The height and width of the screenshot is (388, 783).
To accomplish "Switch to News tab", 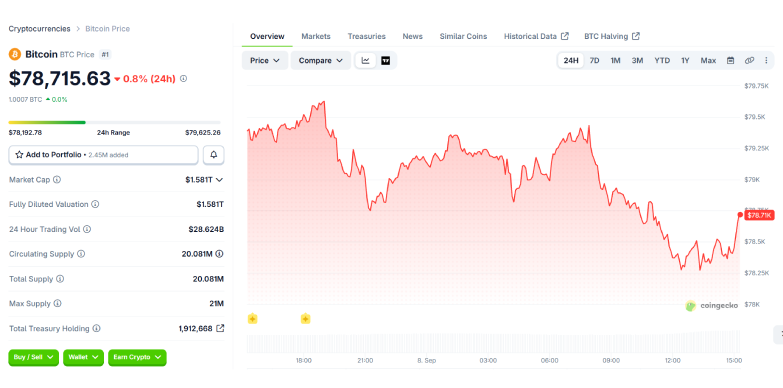I will [412, 36].
